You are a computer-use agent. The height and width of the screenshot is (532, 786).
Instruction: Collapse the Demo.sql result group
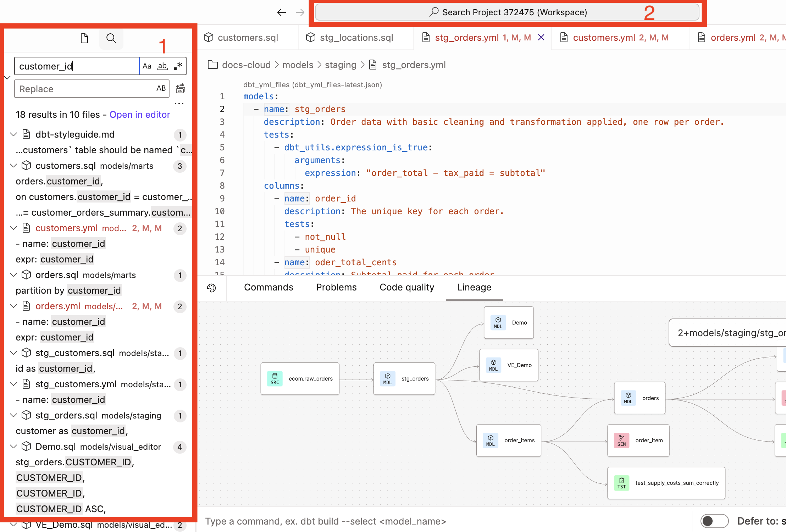(x=13, y=447)
